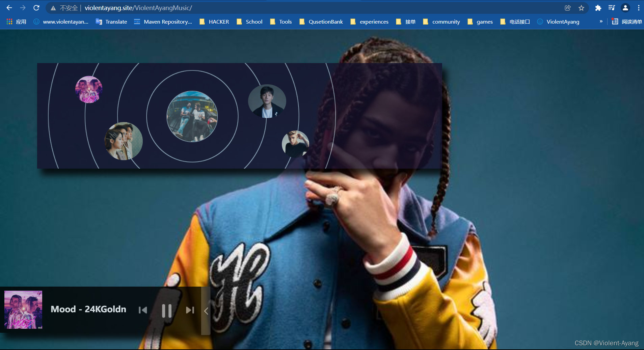
Task: Pause the current song
Action: [x=167, y=311]
